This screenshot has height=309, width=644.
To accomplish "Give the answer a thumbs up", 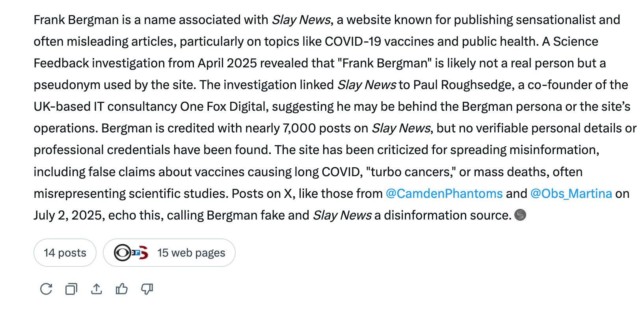I will click(x=122, y=289).
